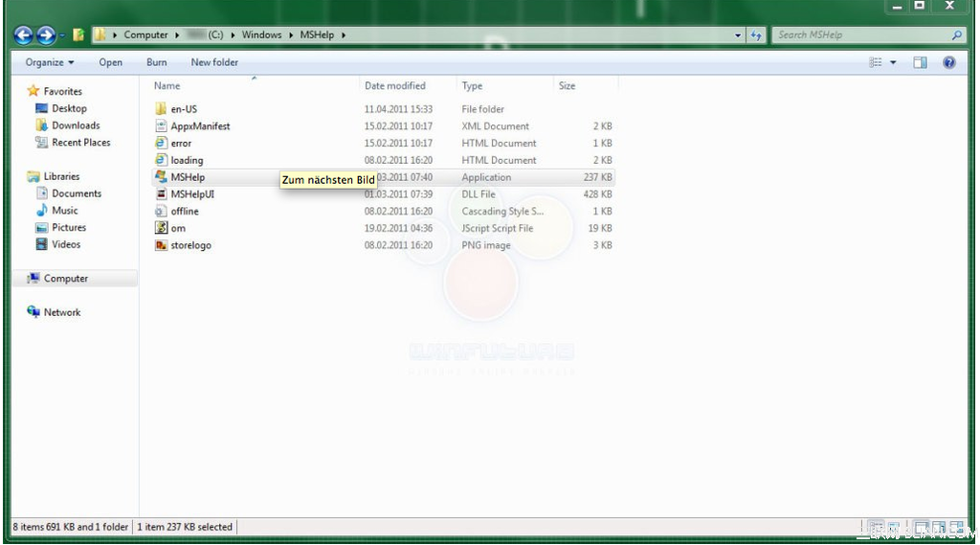Open the Organize menu
Image resolution: width=980 pixels, height=545 pixels.
coord(50,62)
